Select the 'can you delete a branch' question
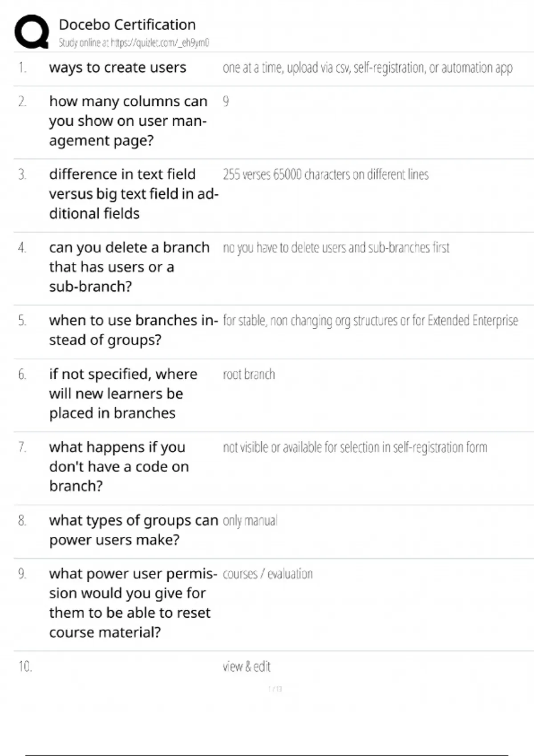The image size is (534, 756). (129, 267)
